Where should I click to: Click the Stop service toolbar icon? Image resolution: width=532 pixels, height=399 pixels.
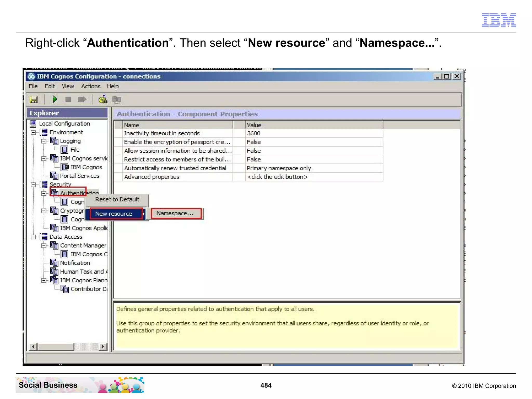pos(68,99)
